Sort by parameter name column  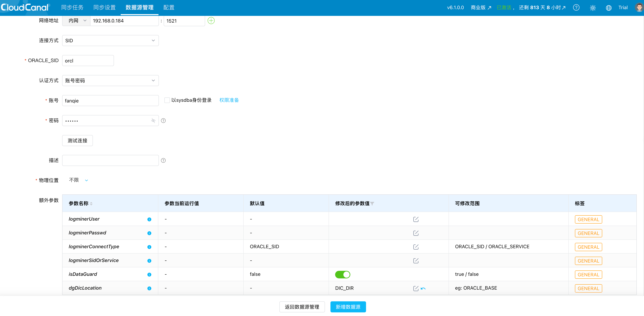point(91,204)
